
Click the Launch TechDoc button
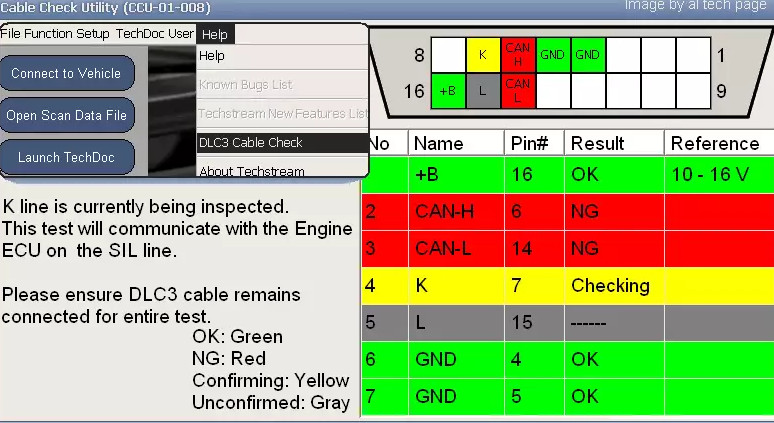67,158
